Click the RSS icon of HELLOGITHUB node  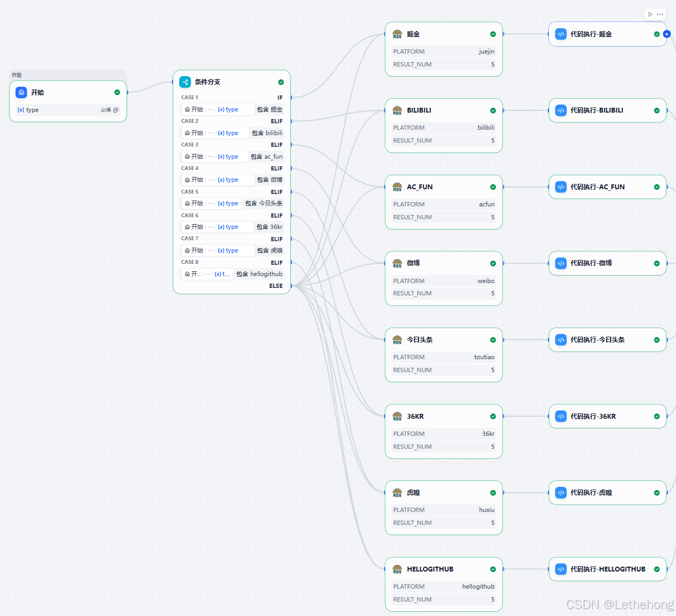point(397,569)
